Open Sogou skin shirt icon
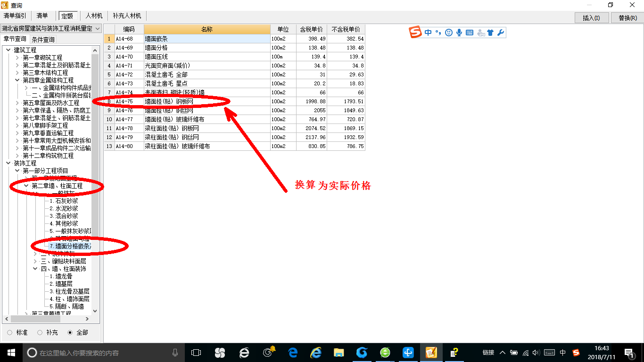This screenshot has height=362, width=644. [490, 33]
